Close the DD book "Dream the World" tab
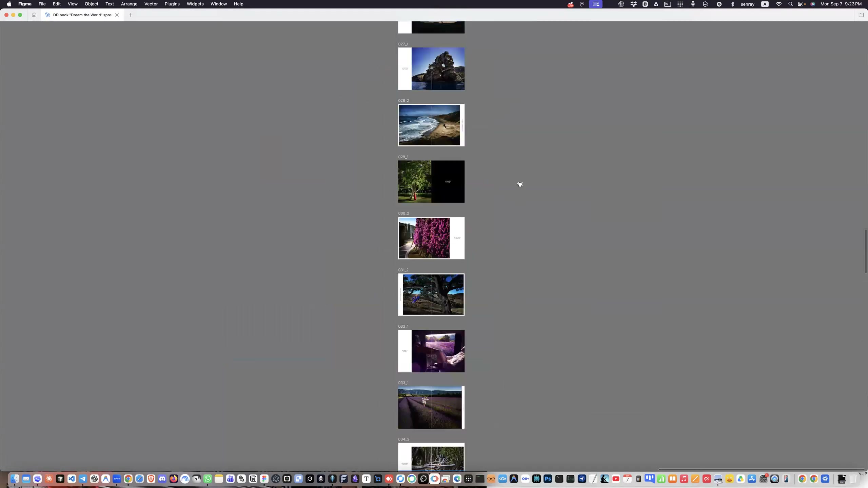This screenshot has height=488, width=868. (117, 15)
